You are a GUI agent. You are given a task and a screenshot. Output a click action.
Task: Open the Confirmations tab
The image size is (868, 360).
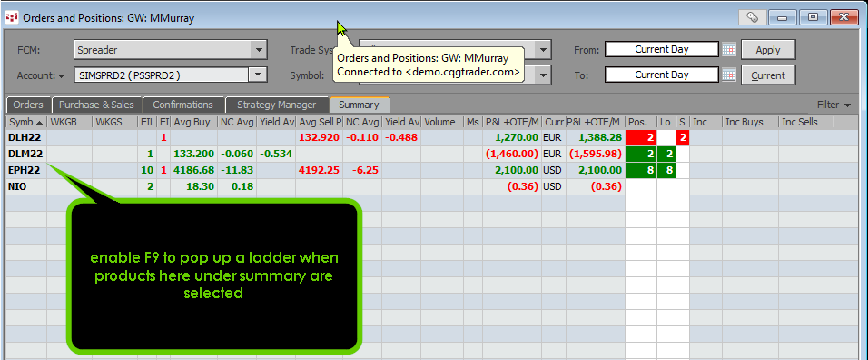click(183, 105)
